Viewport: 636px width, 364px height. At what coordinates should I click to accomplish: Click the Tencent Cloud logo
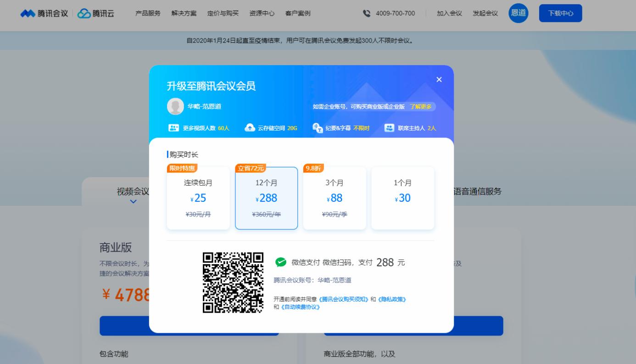point(96,13)
